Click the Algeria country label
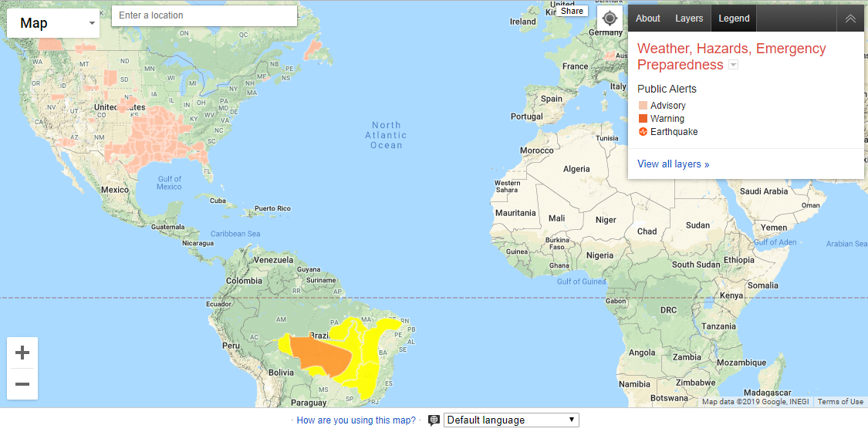 tap(576, 169)
